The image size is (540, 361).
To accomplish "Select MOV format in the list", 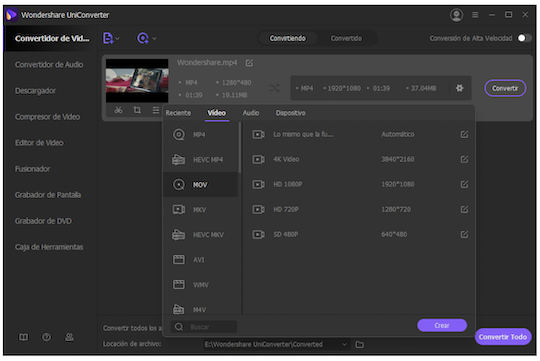I will click(200, 185).
